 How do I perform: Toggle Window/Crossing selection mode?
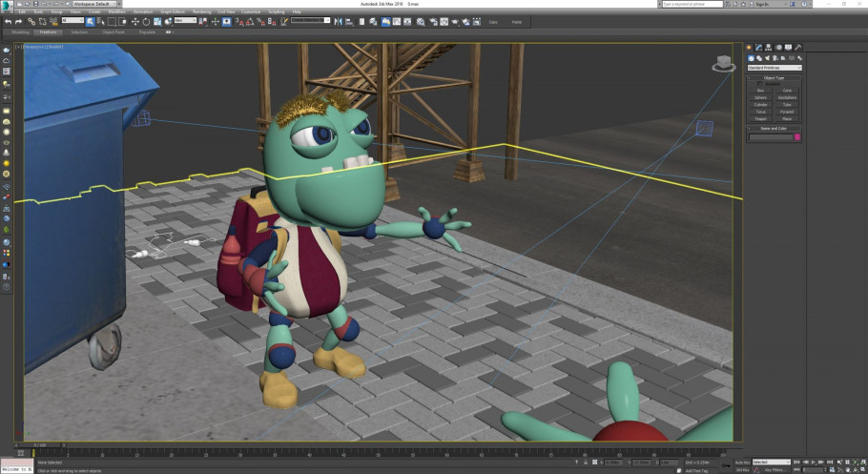(x=122, y=22)
